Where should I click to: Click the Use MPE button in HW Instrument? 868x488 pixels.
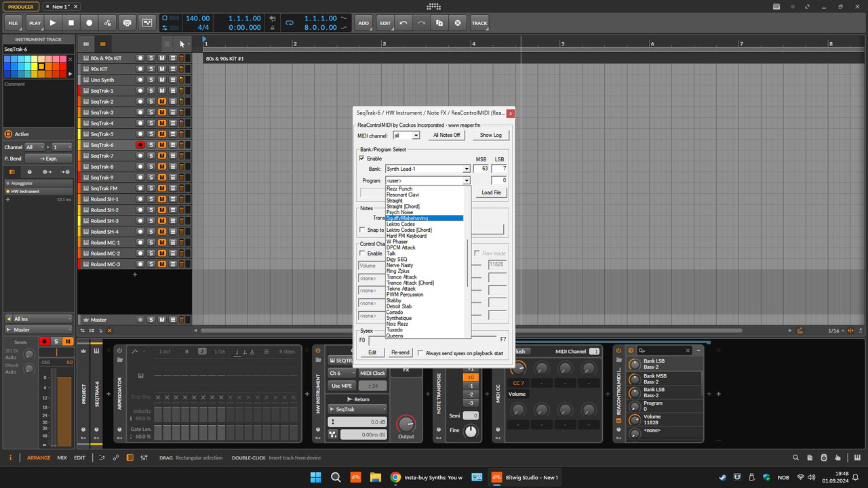pyautogui.click(x=342, y=386)
